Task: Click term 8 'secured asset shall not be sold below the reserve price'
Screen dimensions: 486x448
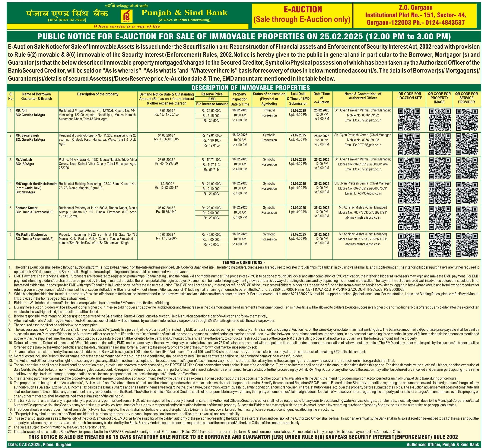Action: [56, 325]
